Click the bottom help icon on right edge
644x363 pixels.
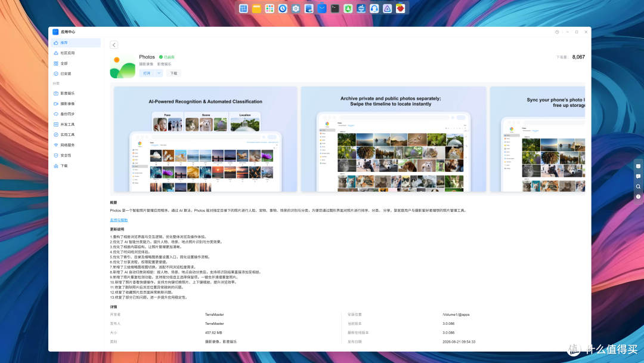tap(638, 197)
